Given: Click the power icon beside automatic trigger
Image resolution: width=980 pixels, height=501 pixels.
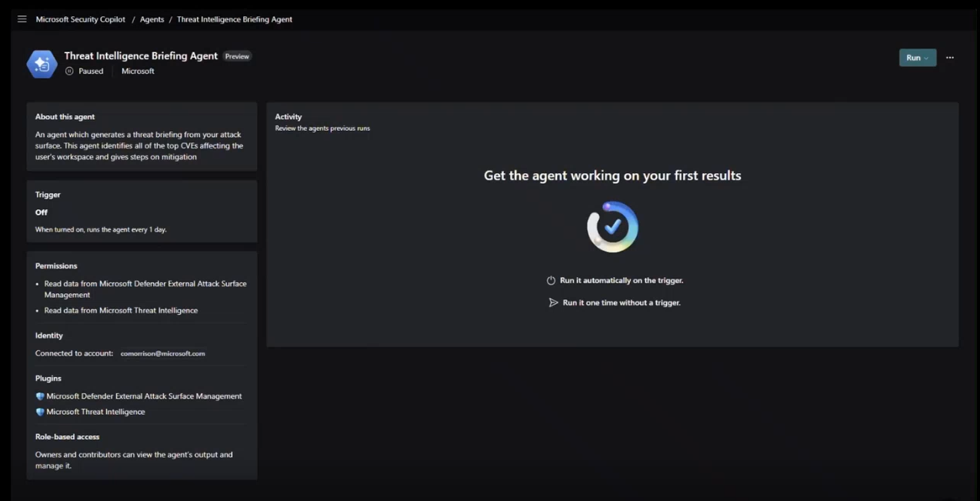Looking at the screenshot, I should (x=551, y=281).
